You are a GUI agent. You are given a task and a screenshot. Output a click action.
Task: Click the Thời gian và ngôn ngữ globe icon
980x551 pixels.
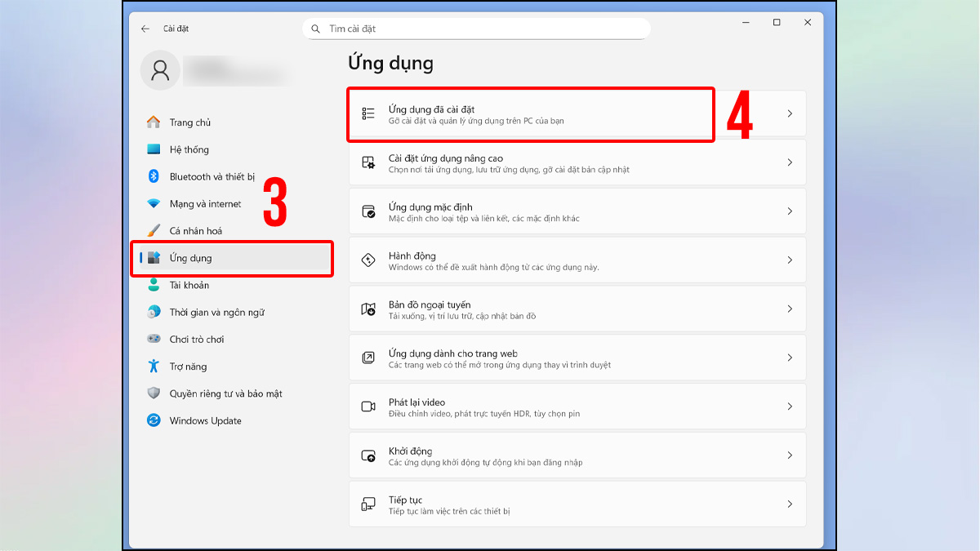click(154, 312)
